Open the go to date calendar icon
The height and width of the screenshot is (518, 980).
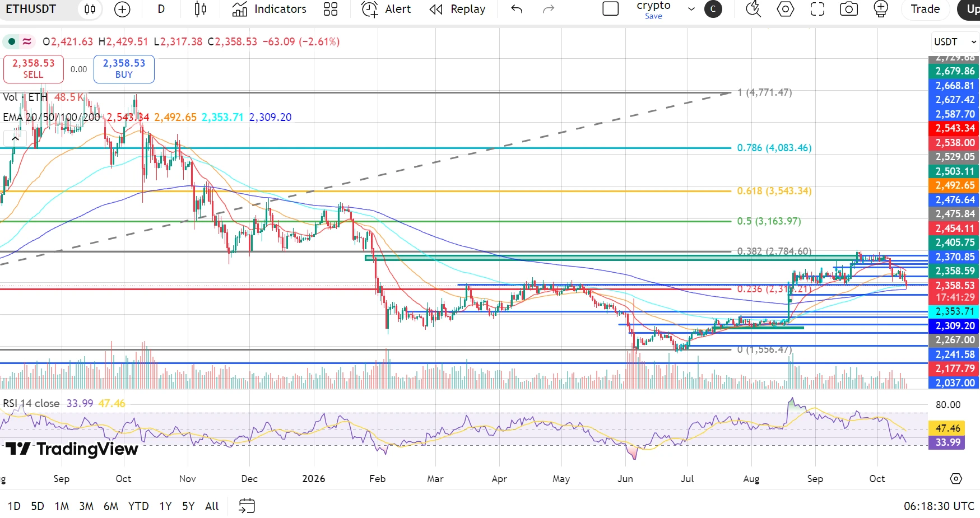pos(247,506)
